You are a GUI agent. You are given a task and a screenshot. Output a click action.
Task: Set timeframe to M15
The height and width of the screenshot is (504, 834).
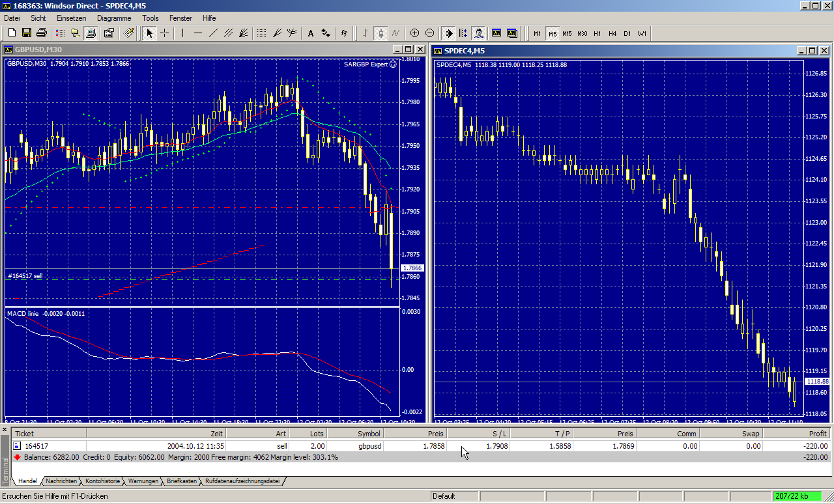[567, 33]
